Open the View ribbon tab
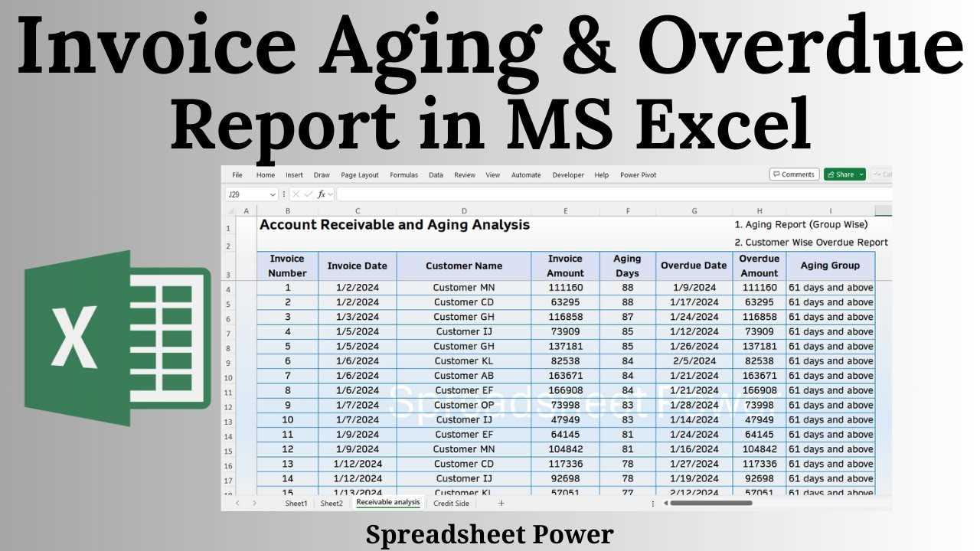This screenshot has width=980, height=551. 493,174
